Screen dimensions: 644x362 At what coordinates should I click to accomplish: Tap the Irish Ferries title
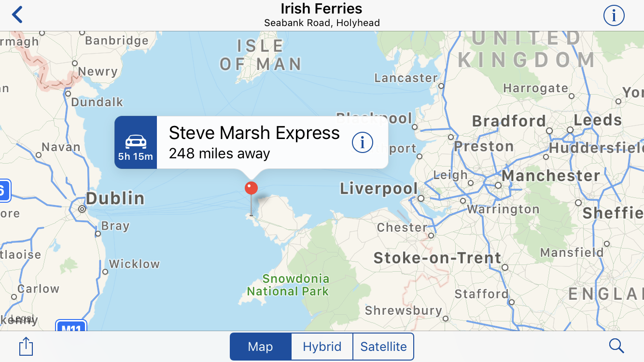point(322,9)
